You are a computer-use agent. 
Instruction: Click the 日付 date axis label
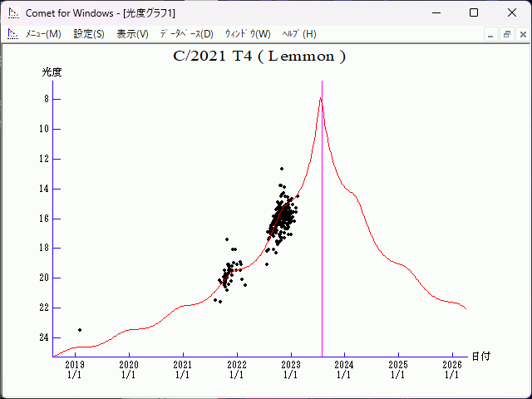pyautogui.click(x=480, y=356)
